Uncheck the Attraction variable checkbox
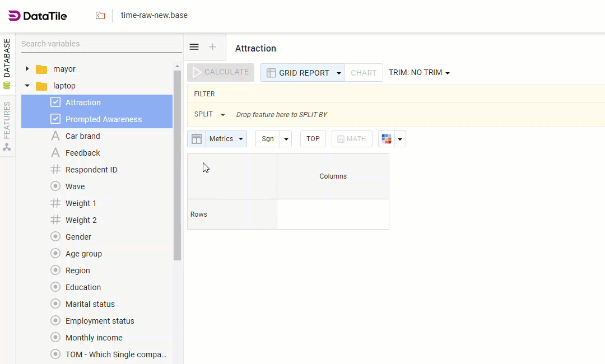 coord(55,102)
